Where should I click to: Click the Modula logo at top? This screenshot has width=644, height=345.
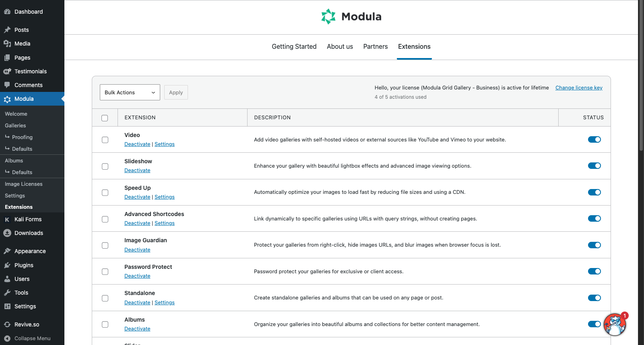(351, 17)
